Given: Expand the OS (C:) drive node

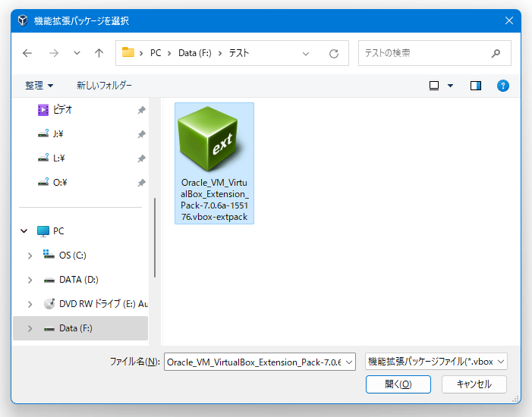Looking at the screenshot, I should pyautogui.click(x=30, y=256).
